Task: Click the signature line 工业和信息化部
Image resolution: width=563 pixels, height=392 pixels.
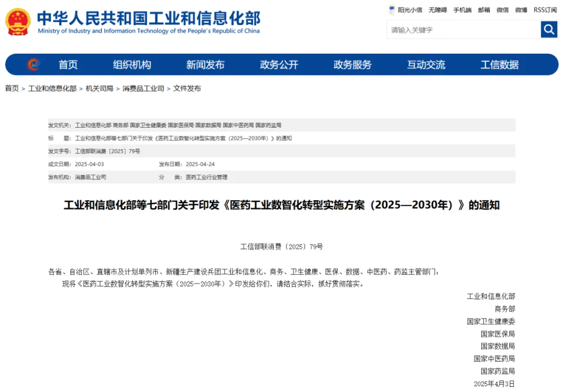Action: 491,296
